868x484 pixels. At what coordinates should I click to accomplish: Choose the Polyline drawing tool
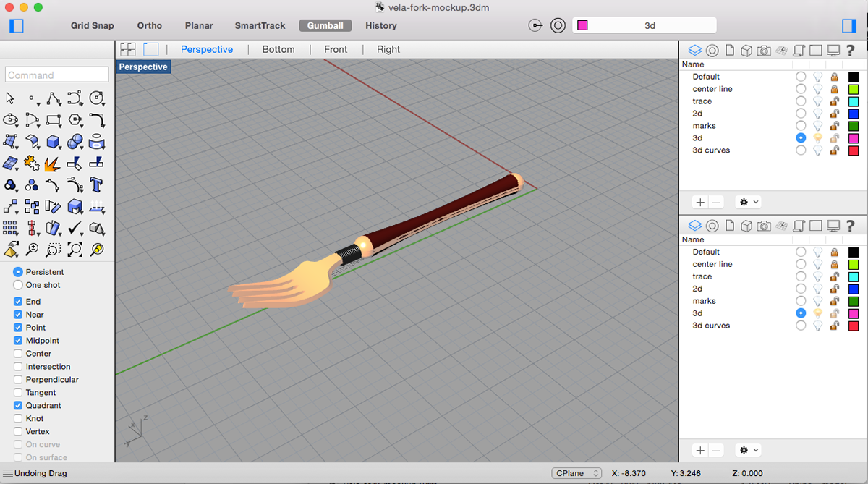(x=54, y=98)
